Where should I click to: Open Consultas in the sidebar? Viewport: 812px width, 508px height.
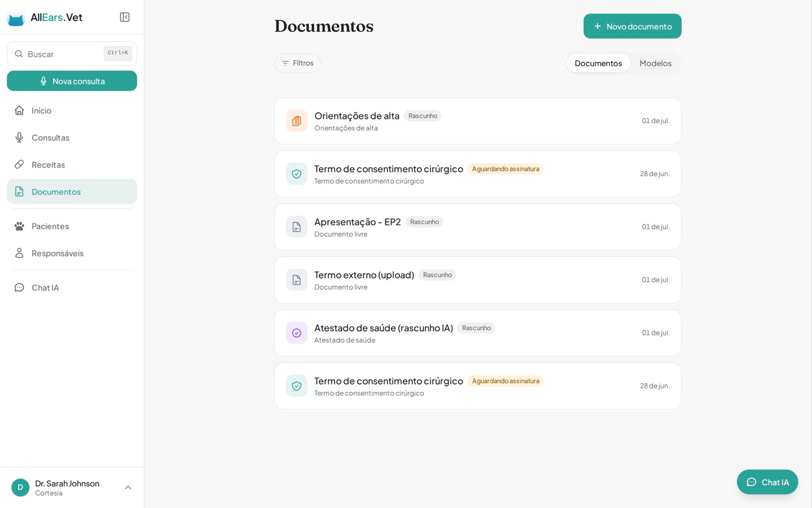click(x=72, y=137)
